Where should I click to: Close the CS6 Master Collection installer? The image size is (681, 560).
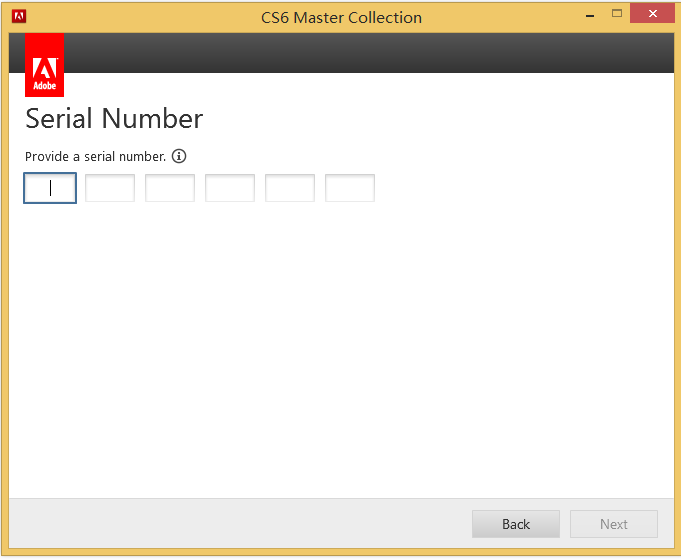pyautogui.click(x=652, y=13)
